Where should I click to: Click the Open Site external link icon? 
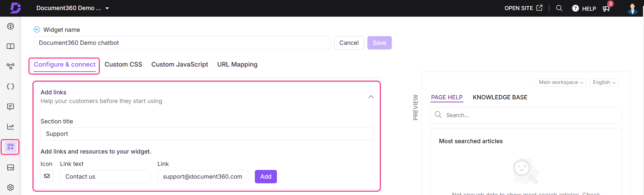[x=539, y=8]
